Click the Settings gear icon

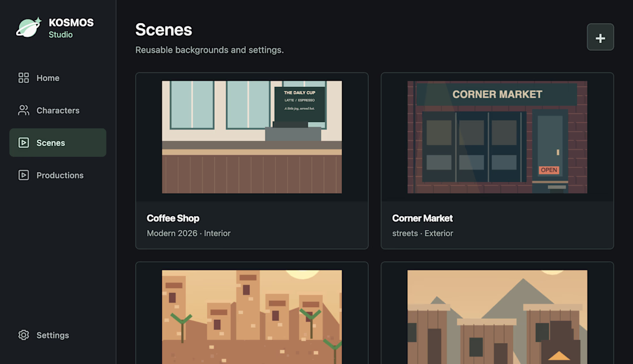point(24,335)
